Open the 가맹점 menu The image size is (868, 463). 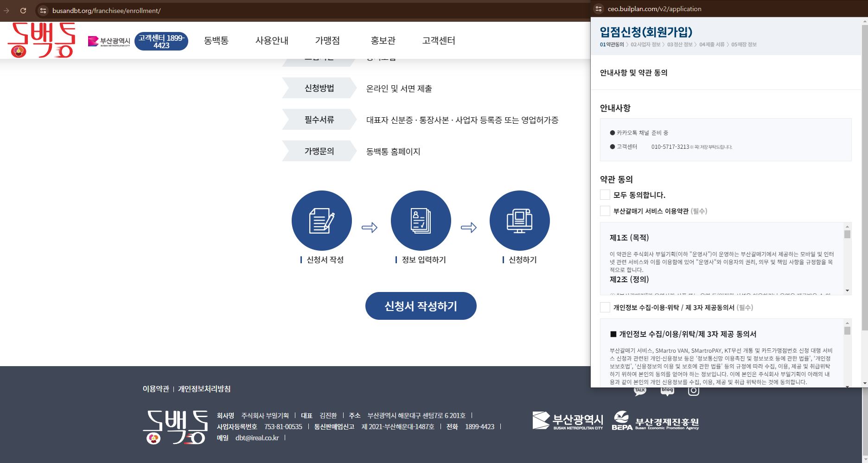(x=327, y=40)
